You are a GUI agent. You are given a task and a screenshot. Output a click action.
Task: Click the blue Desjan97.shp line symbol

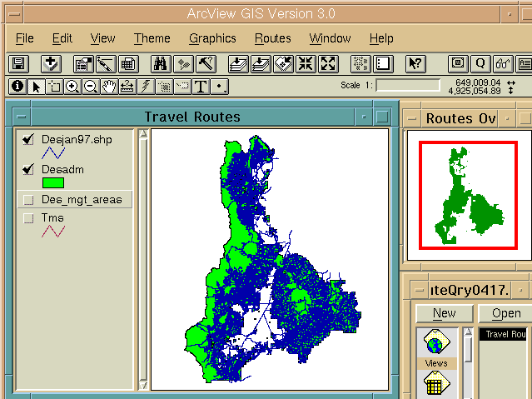coord(53,153)
